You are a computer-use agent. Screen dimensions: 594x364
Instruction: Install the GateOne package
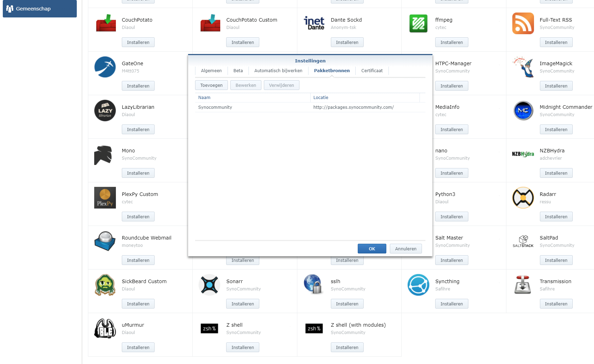pyautogui.click(x=138, y=86)
